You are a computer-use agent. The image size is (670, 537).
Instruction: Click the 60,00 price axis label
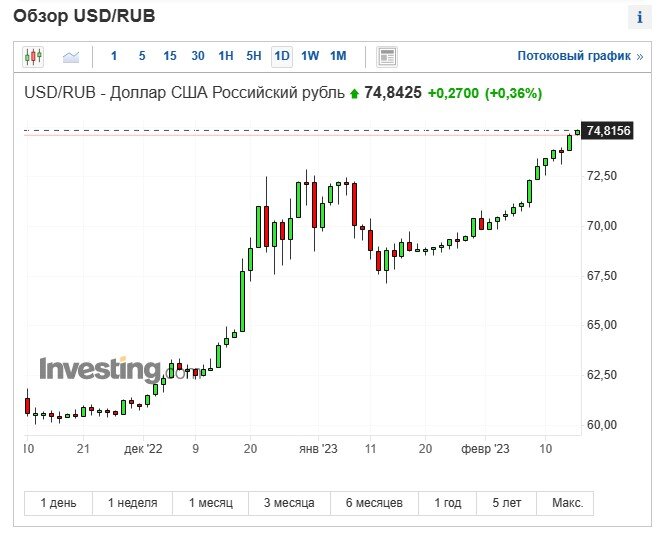click(x=602, y=425)
